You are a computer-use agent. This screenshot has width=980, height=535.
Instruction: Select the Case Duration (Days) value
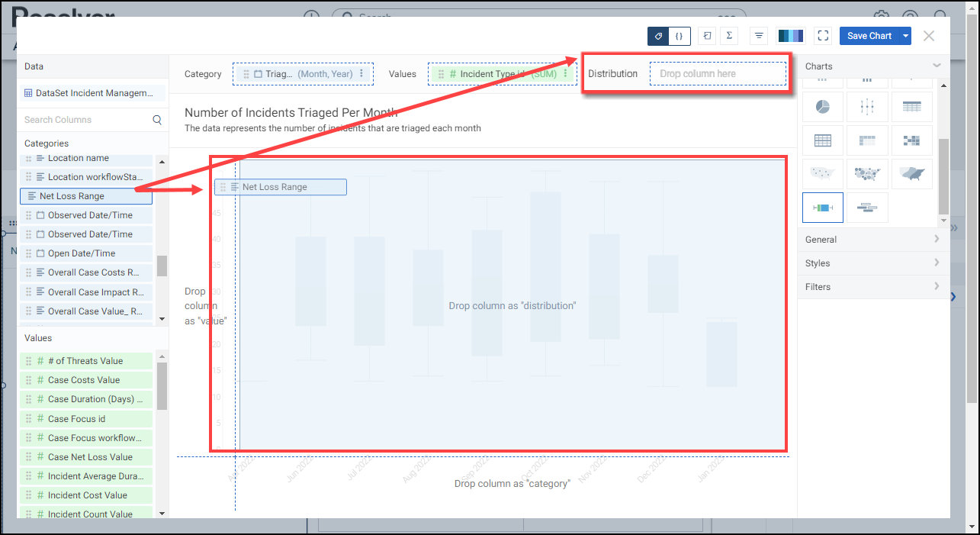point(86,399)
